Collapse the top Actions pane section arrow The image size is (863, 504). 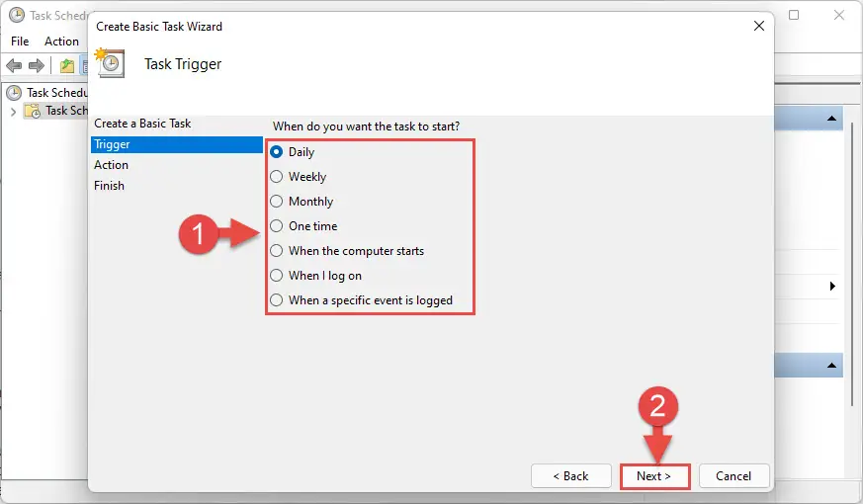[x=831, y=119]
